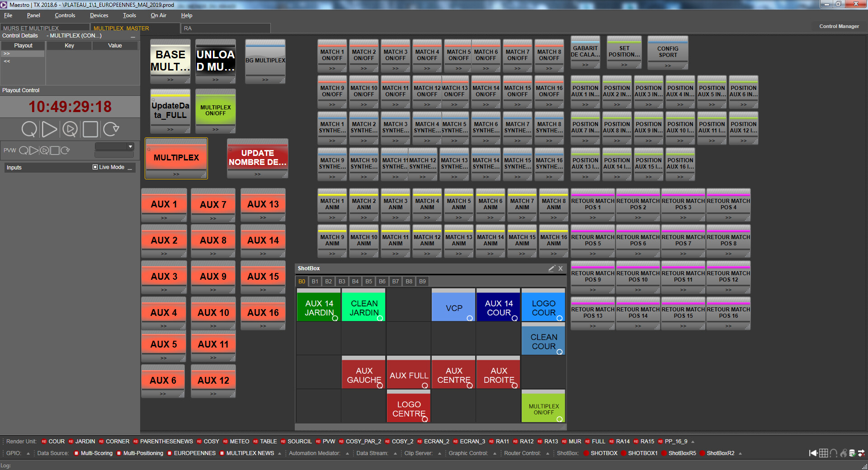This screenshot has height=470, width=868.
Task: Click the pencil edit icon in ShotBox header
Action: [x=552, y=268]
